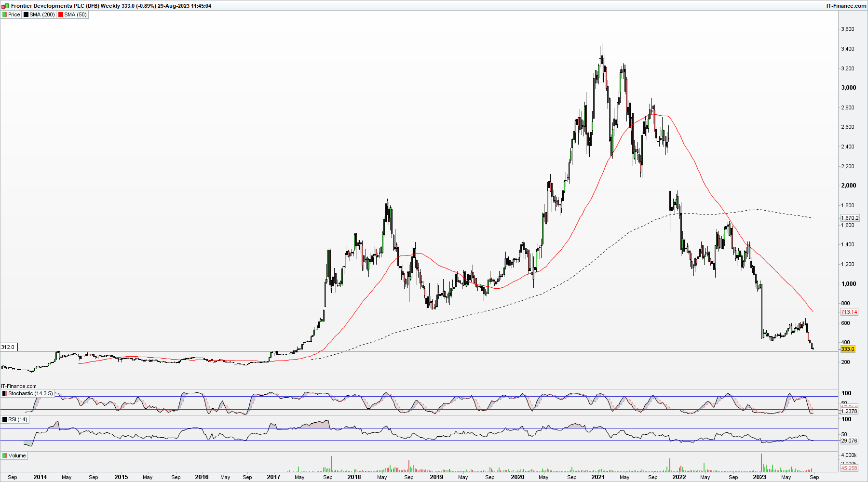Select the Volume indicator label
This screenshot has height=482, width=868.
[x=17, y=455]
